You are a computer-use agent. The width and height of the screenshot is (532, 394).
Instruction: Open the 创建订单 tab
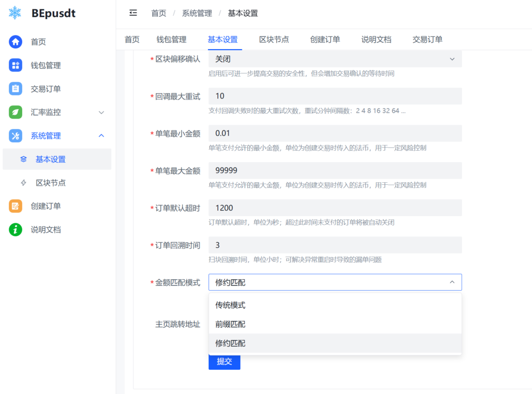[325, 39]
